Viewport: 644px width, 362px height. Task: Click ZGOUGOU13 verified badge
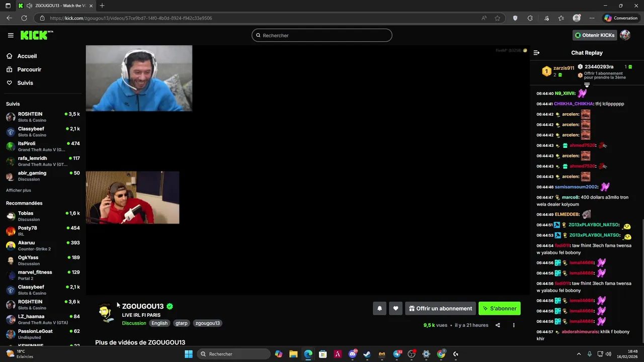(170, 306)
